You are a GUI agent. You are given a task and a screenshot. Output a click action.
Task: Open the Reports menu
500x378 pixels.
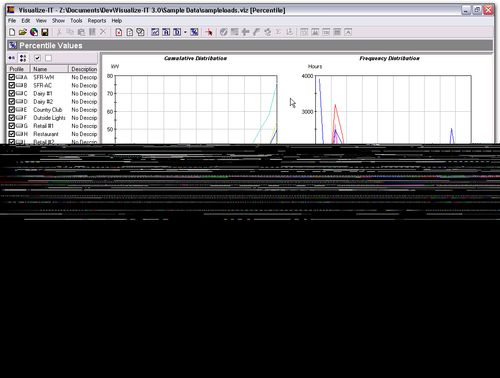pos(97,21)
